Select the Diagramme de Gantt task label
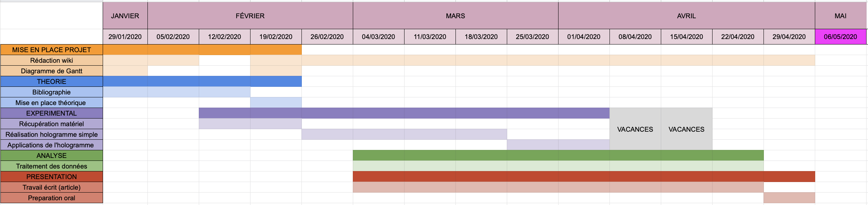The width and height of the screenshot is (868, 205). [51, 71]
